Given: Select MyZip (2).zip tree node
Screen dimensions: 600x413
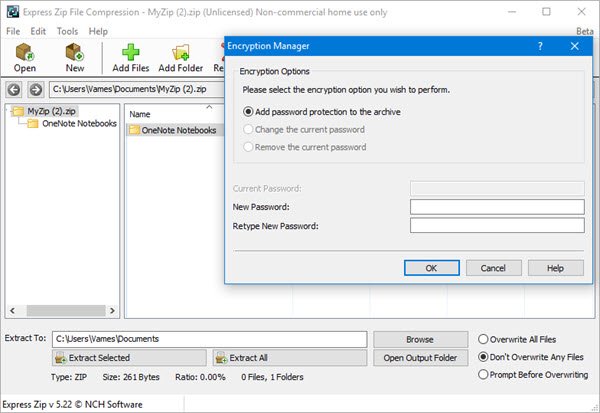Looking at the screenshot, I should click(51, 111).
